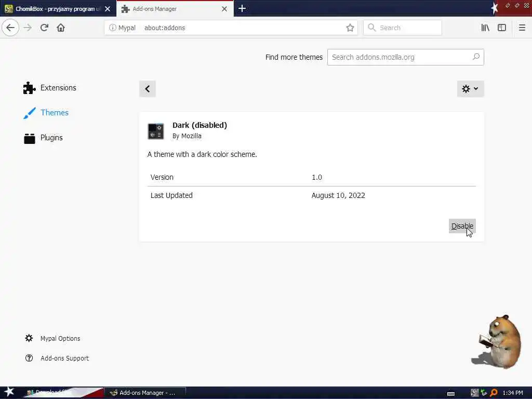Screen dimensions: 532x399
Task: Expand the gear tools dropdown
Action: 470,89
